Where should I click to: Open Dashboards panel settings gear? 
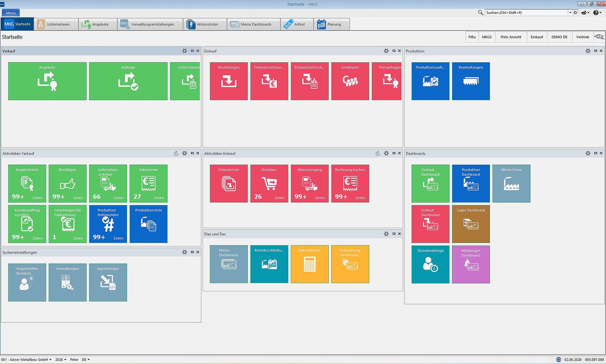(x=588, y=153)
